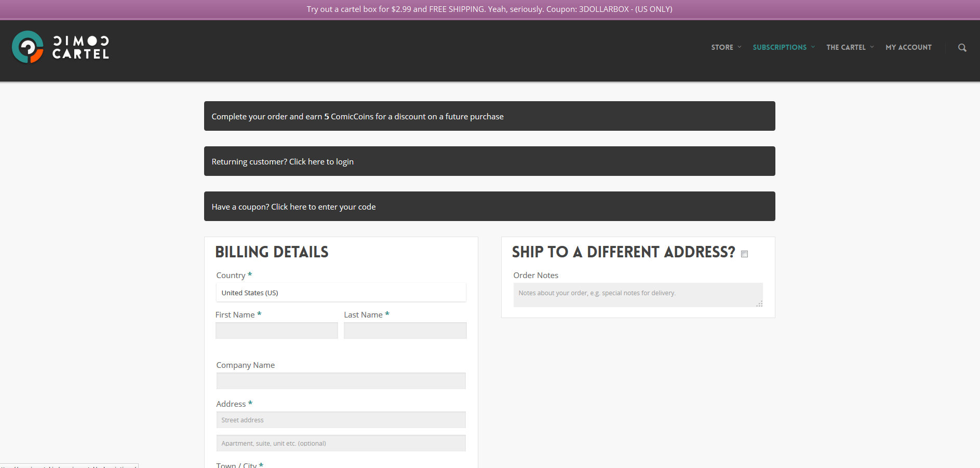Click the Comic Cartel logo
Image resolution: width=980 pixels, height=468 pixels.
[60, 47]
